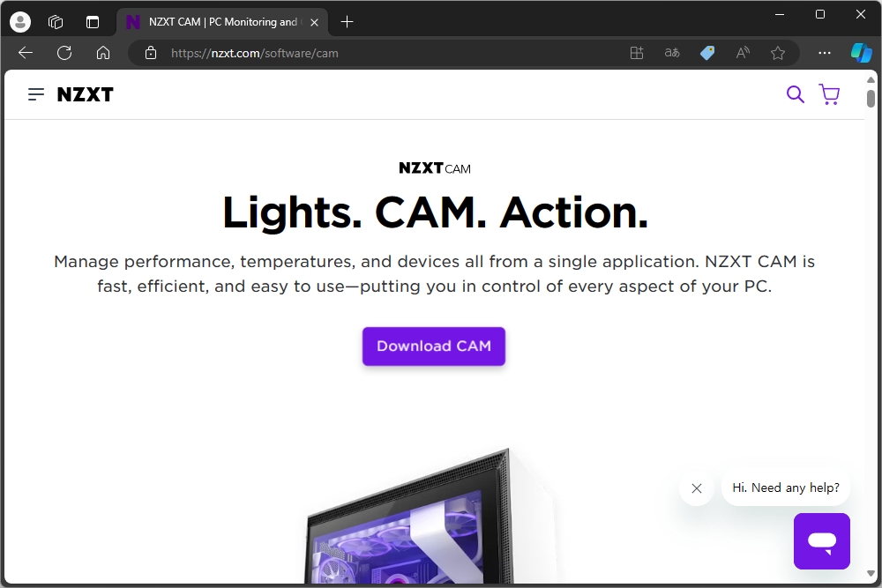Image resolution: width=882 pixels, height=588 pixels.
Task: Open a new tab with plus button
Action: tap(347, 22)
